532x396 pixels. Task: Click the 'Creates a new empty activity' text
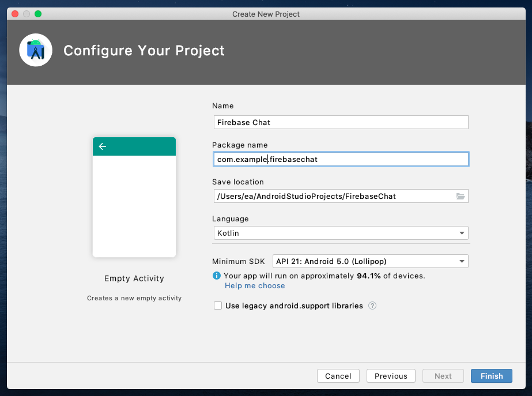(134, 298)
